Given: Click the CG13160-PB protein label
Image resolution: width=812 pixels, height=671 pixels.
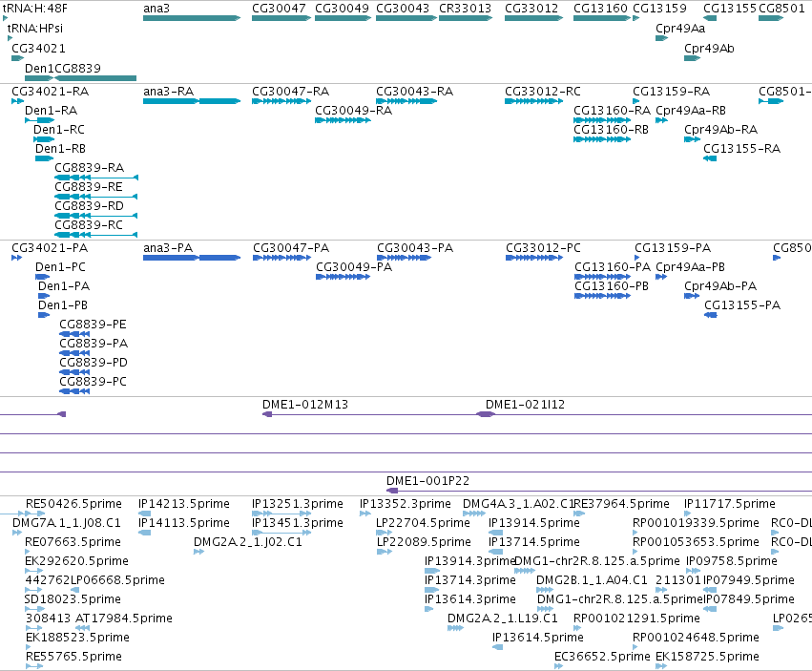Looking at the screenshot, I should [612, 286].
